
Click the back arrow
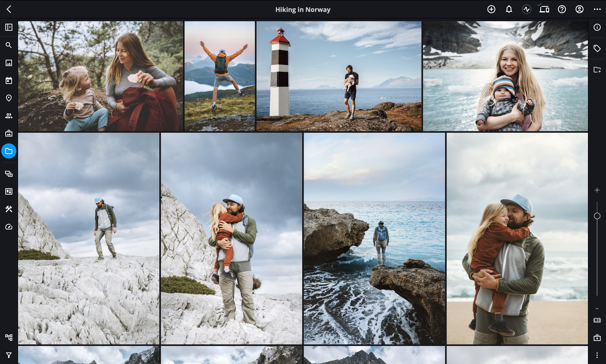(9, 9)
